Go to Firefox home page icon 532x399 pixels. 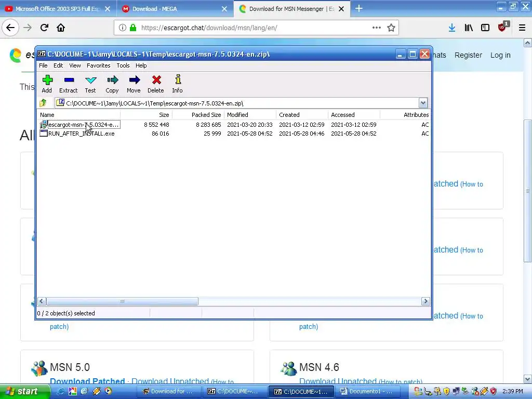point(61,28)
